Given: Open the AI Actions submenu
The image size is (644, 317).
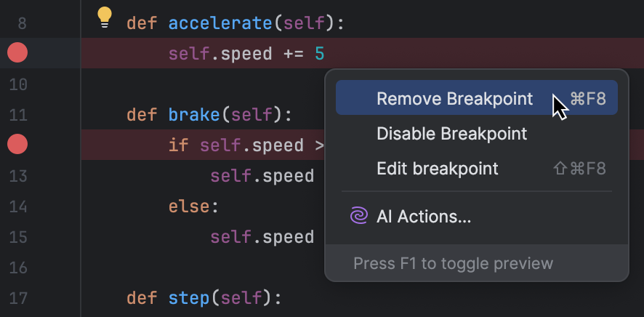Looking at the screenshot, I should 424,216.
